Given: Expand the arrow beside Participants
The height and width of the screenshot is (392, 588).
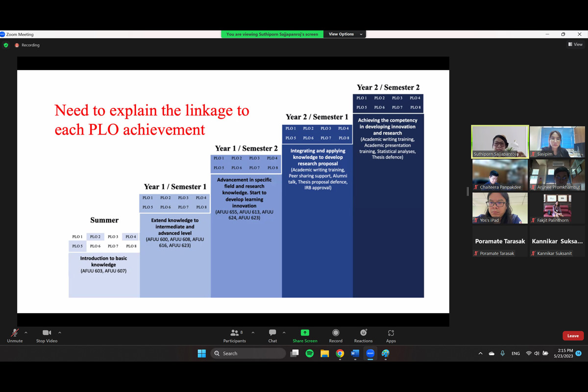Looking at the screenshot, I should 253,333.
